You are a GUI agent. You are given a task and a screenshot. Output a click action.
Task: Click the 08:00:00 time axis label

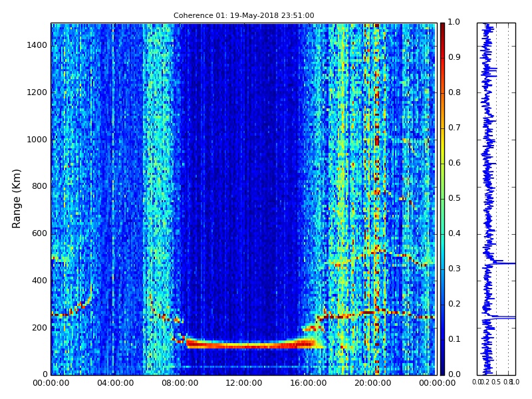tap(180, 383)
